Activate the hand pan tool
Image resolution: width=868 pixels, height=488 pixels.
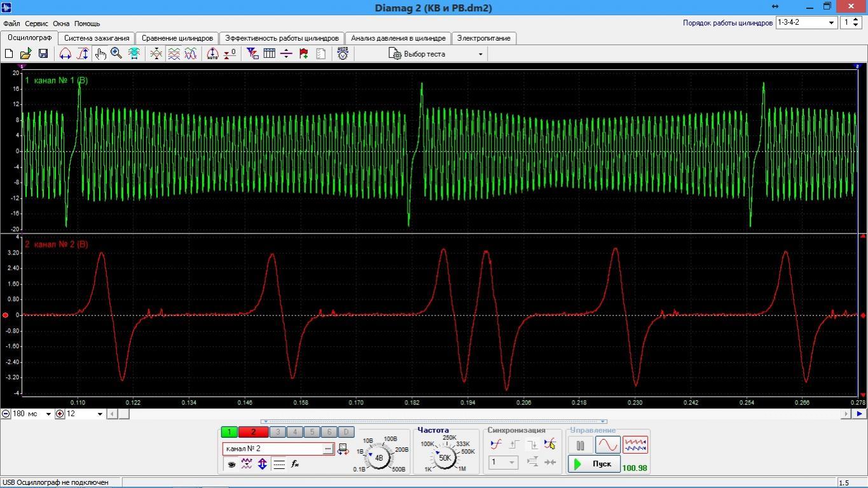tap(100, 54)
